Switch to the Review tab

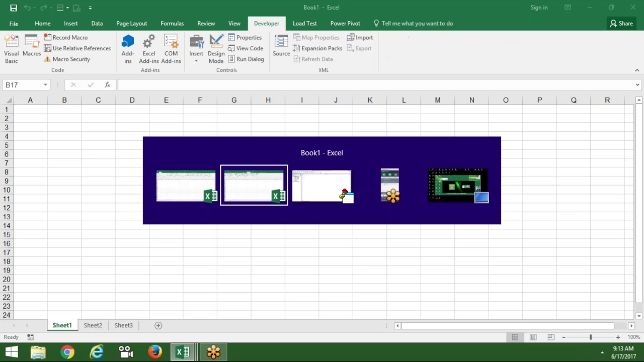[206, 23]
